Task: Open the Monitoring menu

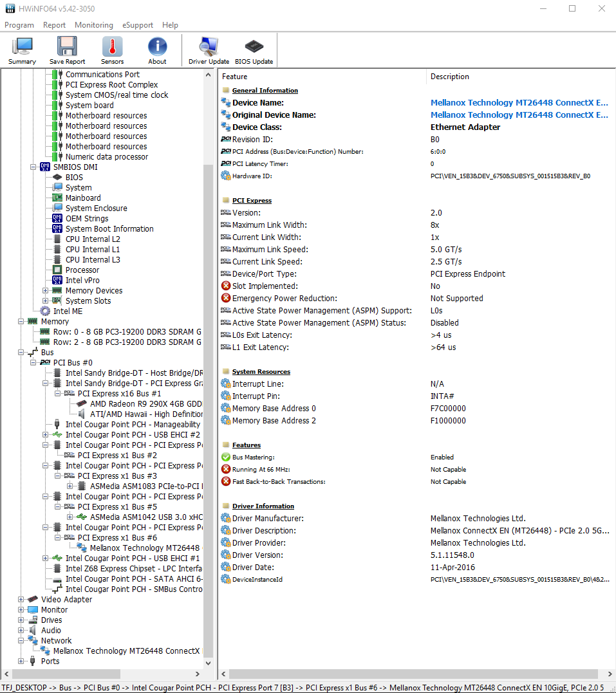Action: point(94,25)
